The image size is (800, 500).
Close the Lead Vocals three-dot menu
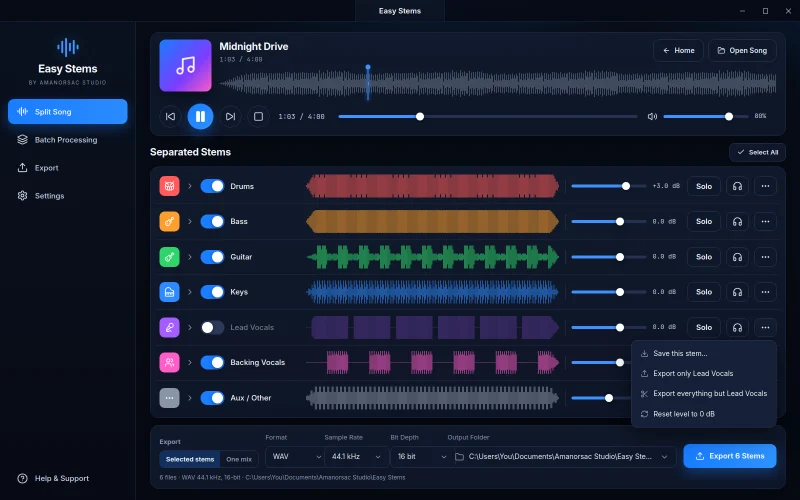tap(765, 327)
